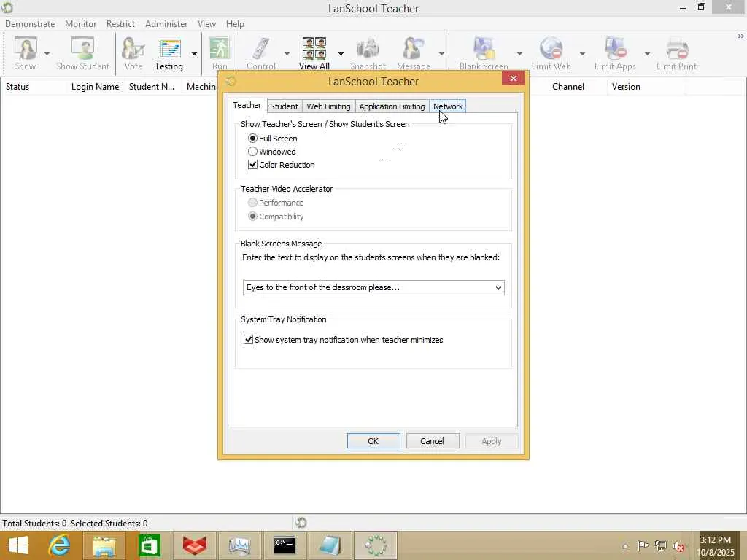Click the muted volume tray icon
This screenshot has width=747, height=560.
tap(678, 546)
